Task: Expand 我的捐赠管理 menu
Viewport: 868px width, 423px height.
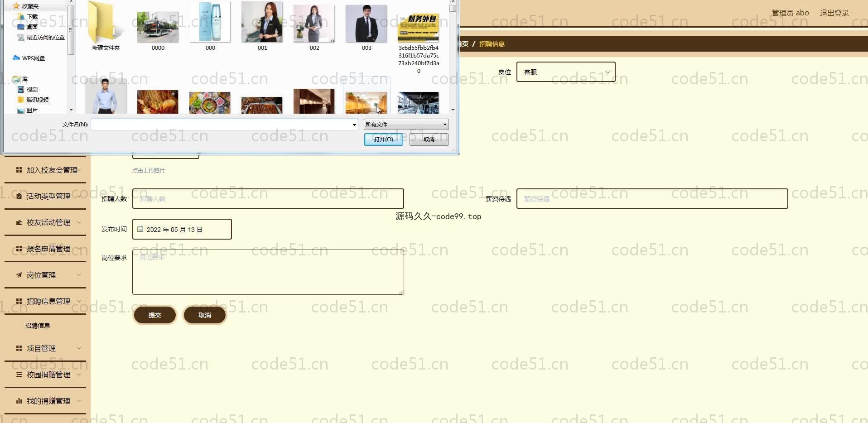Action: [x=45, y=401]
